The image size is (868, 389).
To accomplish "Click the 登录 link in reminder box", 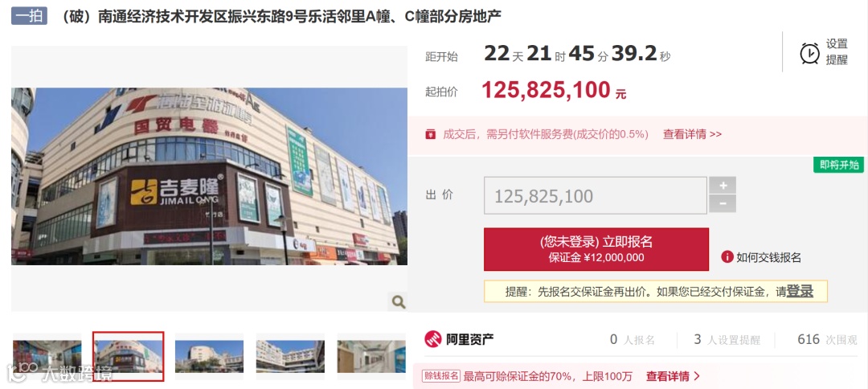I will pos(800,291).
